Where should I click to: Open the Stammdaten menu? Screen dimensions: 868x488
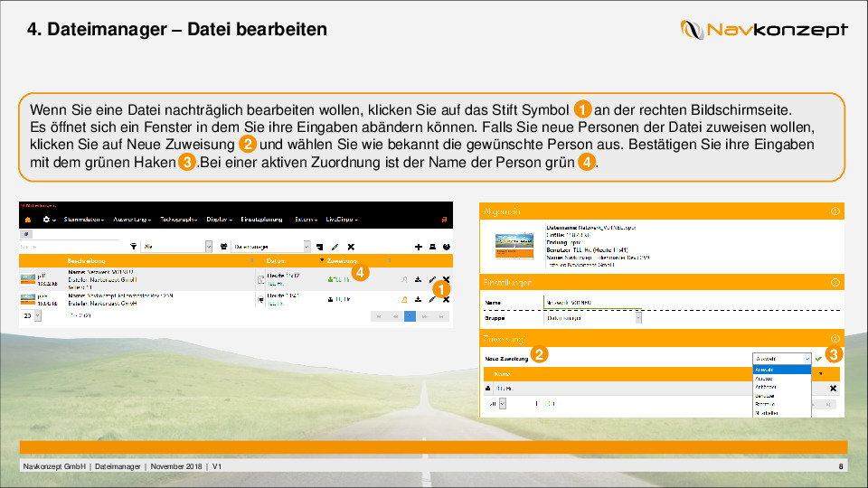pyautogui.click(x=80, y=220)
